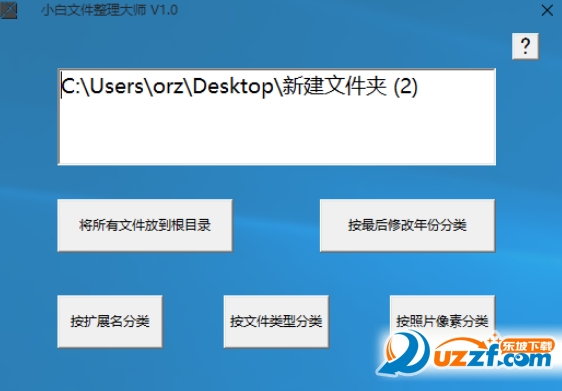Click the Users segment of the path

(116, 87)
